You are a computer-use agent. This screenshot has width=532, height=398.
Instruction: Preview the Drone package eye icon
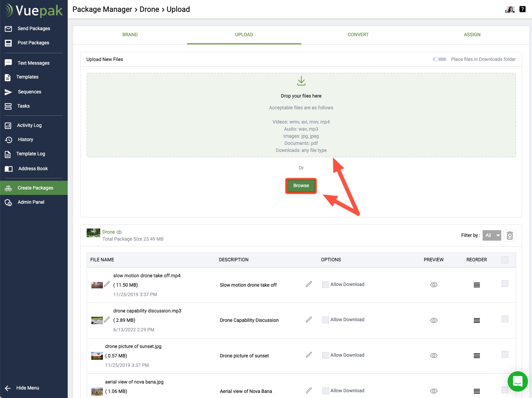(119, 232)
